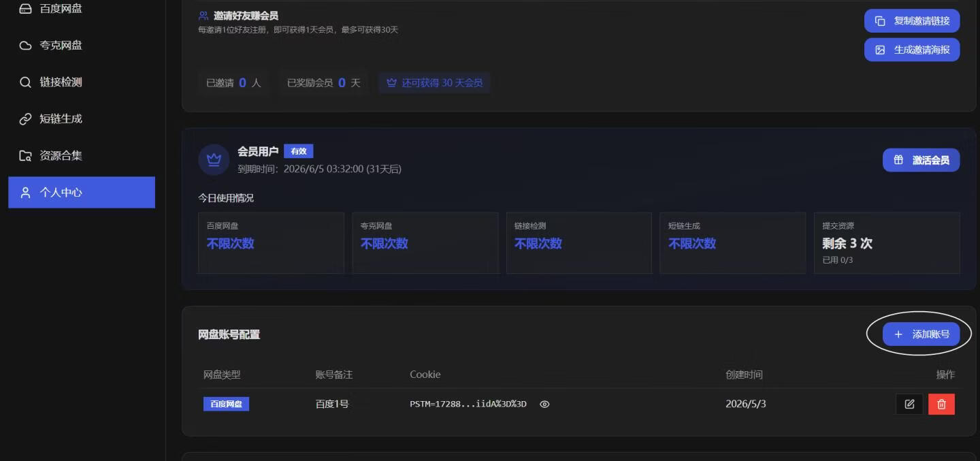Click the 今日使用情况 label
Screen dimensions: 980x461
pos(226,198)
